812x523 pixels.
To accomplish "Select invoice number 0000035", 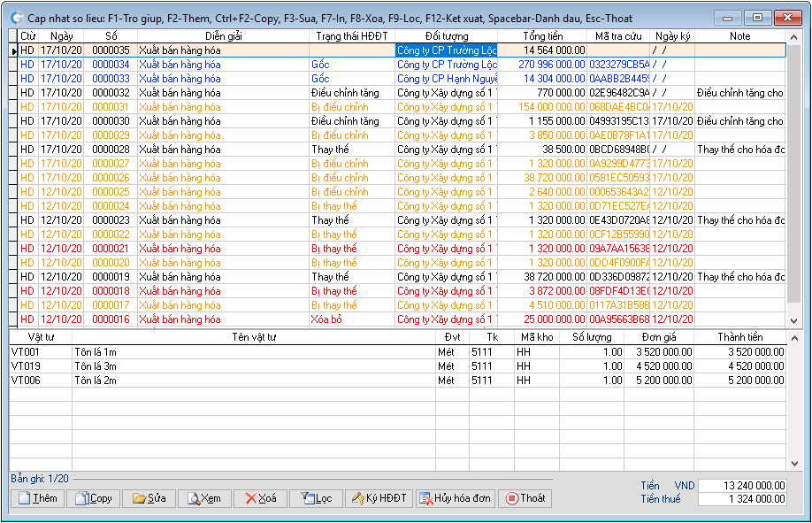I will click(111, 50).
